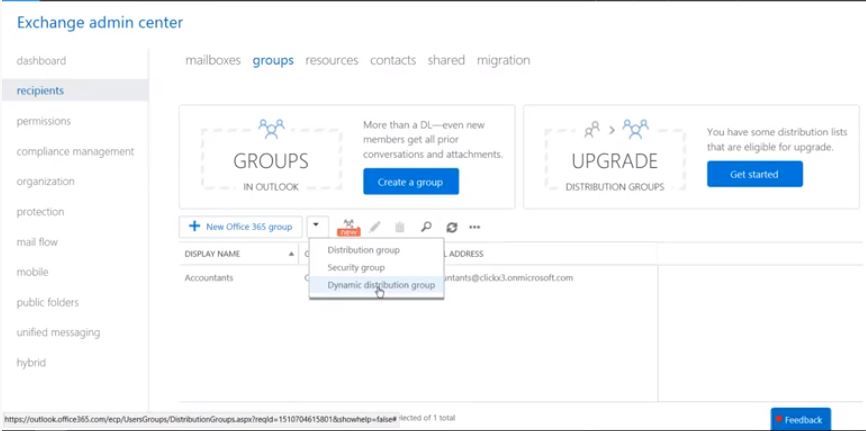Viewport: 866px width, 431px height.
Task: Open the more options ellipsis
Action: [474, 227]
